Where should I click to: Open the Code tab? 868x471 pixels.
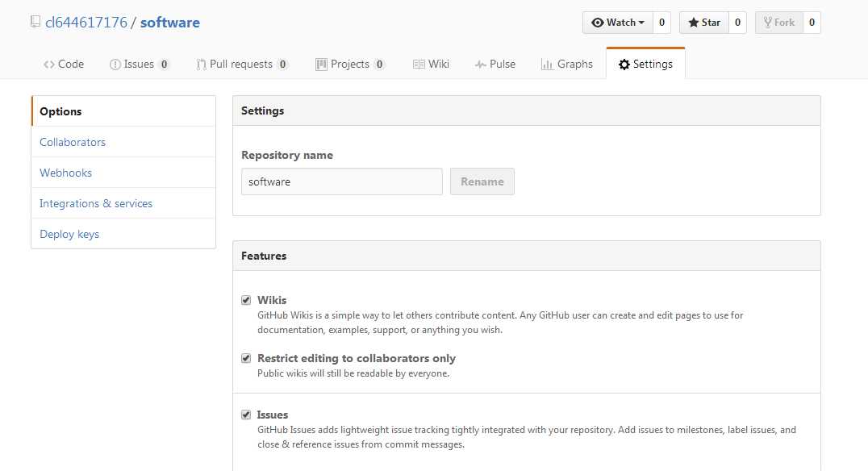(64, 65)
